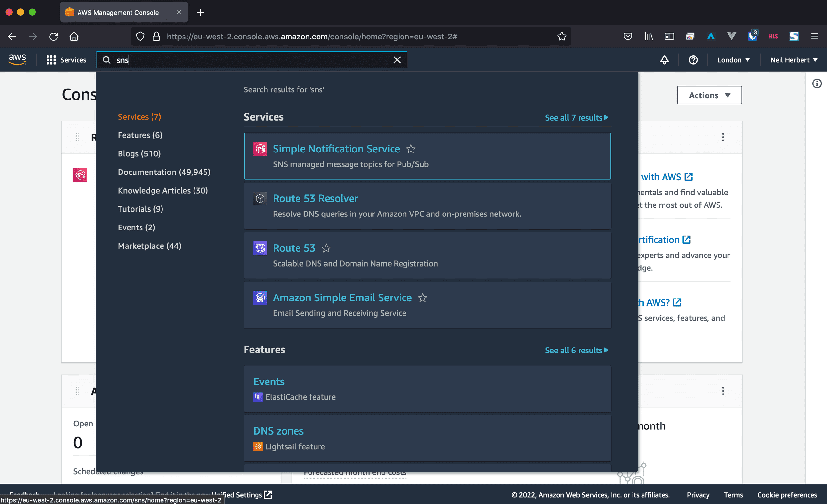Click the AWS logo home icon
Screen dimensions: 827x504
pyautogui.click(x=17, y=60)
